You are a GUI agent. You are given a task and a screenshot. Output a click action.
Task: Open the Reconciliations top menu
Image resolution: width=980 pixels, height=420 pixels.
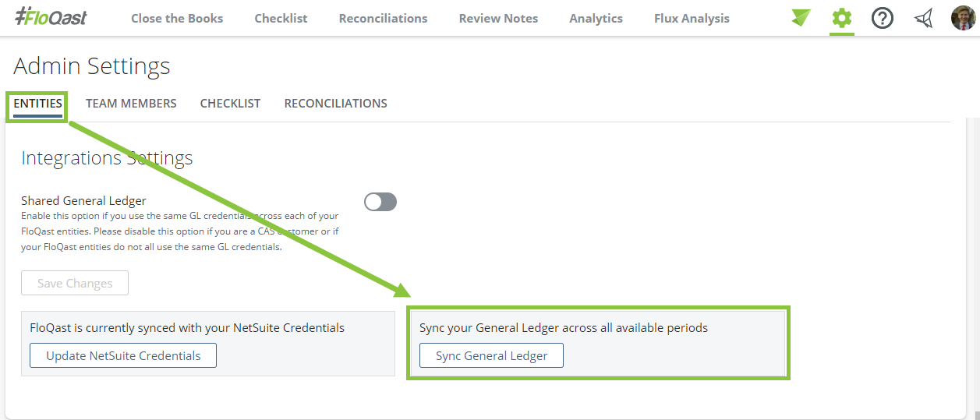[383, 18]
